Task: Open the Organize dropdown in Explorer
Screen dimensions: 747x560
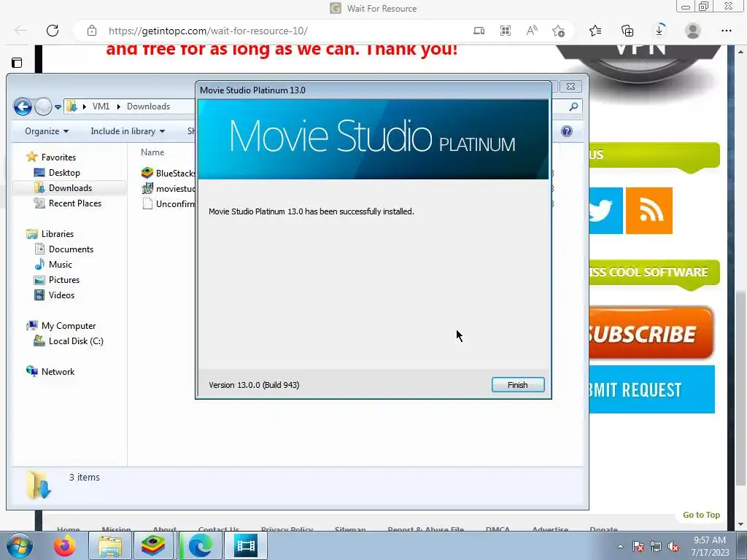Action: coord(47,131)
